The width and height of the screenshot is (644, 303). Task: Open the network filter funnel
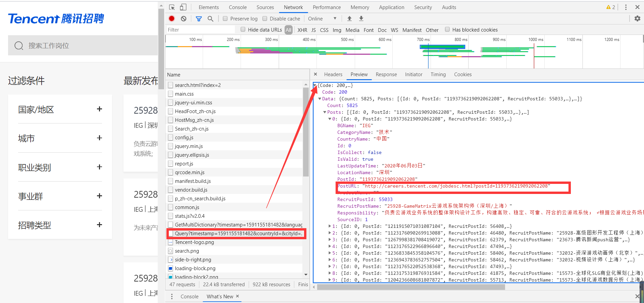click(199, 18)
